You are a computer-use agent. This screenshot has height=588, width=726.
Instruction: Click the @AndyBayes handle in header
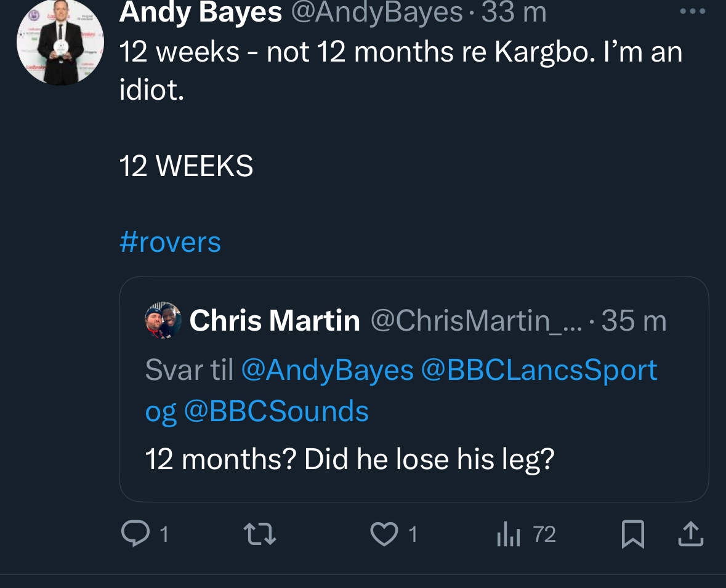(x=376, y=12)
